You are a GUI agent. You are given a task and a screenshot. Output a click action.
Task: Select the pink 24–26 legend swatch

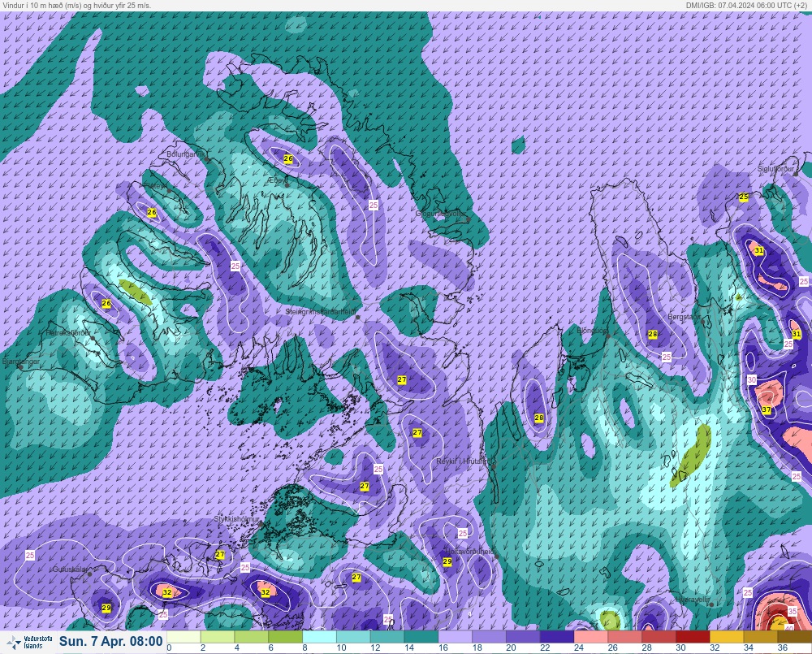point(591,636)
